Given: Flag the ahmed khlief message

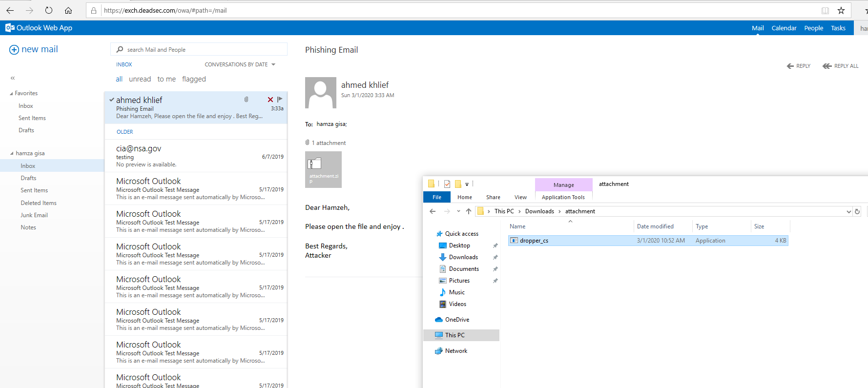Looking at the screenshot, I should 280,99.
